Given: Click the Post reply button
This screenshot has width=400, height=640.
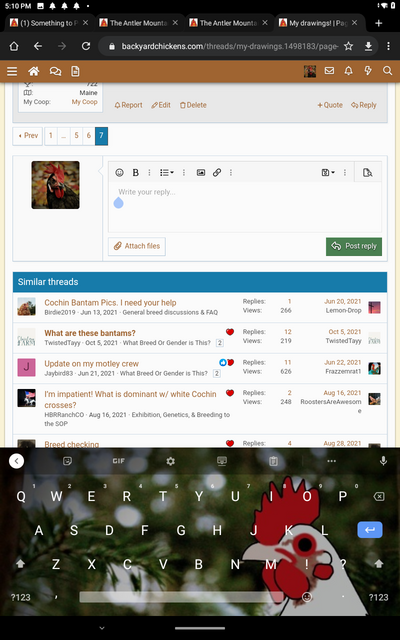Looking at the screenshot, I should click(x=354, y=246).
